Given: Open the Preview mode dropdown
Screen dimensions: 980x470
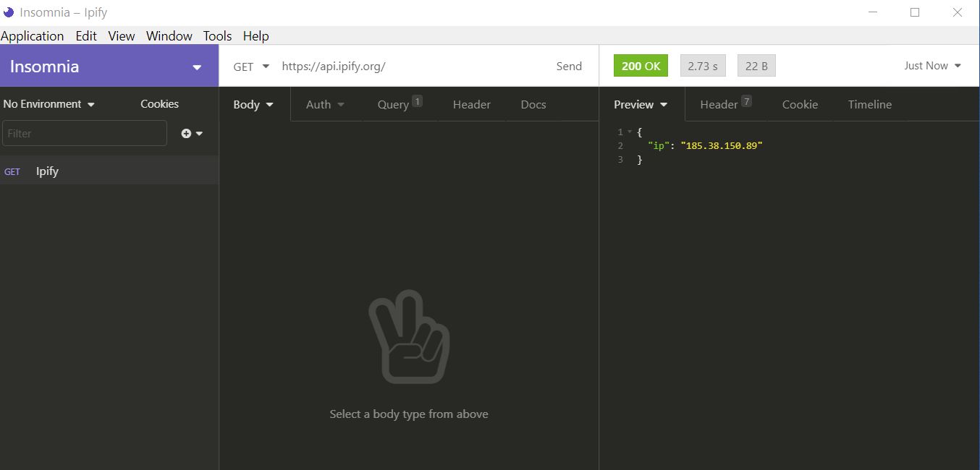Looking at the screenshot, I should coord(641,105).
